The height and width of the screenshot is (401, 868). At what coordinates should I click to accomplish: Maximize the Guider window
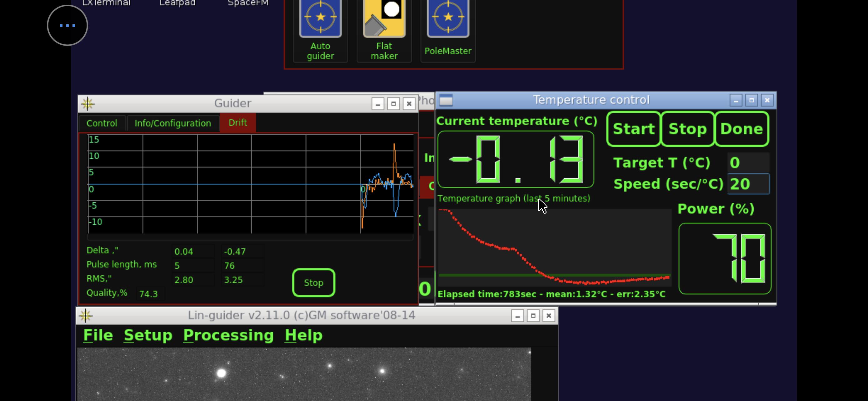(393, 104)
